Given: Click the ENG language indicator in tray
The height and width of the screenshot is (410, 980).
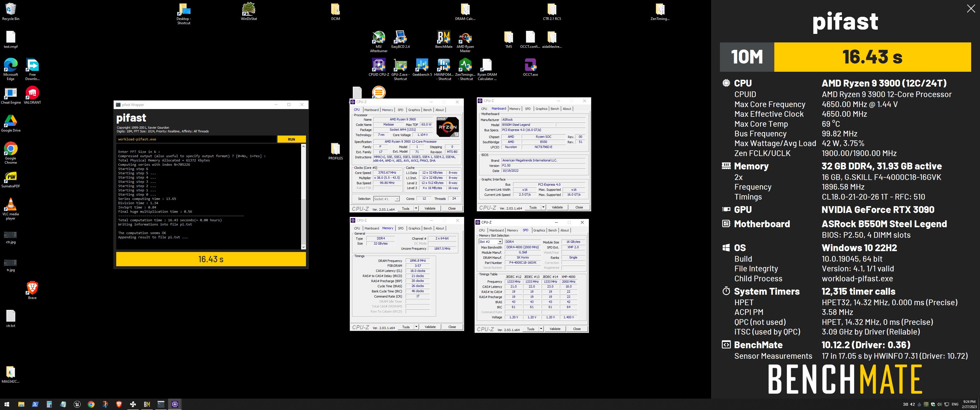Looking at the screenshot, I should pyautogui.click(x=955, y=404).
